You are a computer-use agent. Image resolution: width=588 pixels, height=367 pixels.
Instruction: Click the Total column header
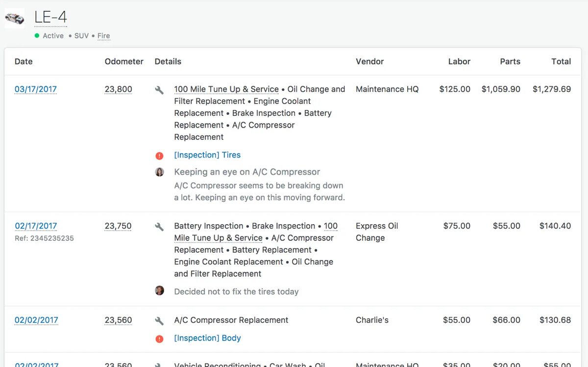pyautogui.click(x=561, y=61)
